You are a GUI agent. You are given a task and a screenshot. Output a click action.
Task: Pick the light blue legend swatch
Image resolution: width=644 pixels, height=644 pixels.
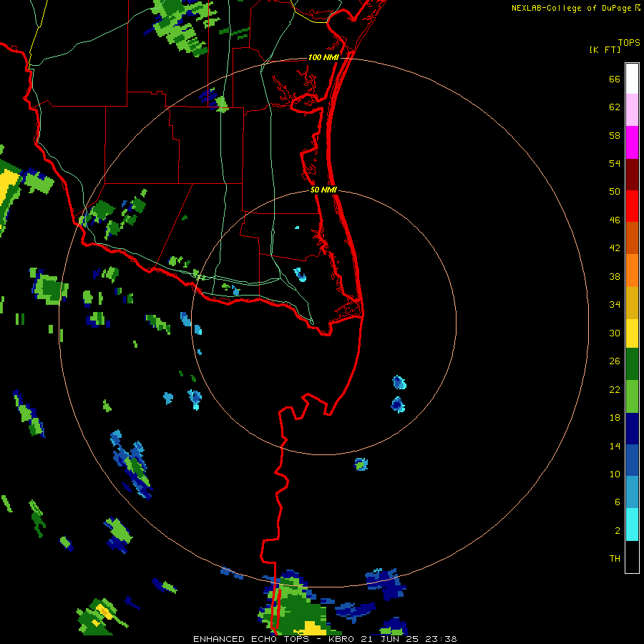click(x=632, y=492)
